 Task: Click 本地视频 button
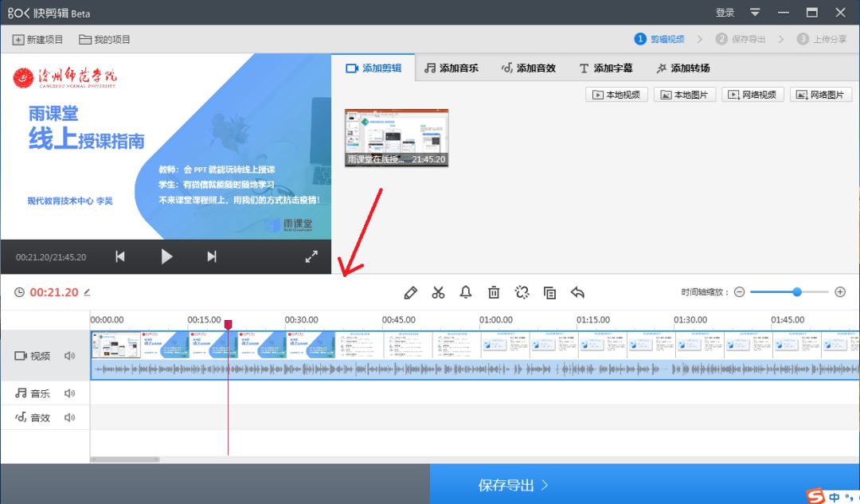click(x=616, y=94)
